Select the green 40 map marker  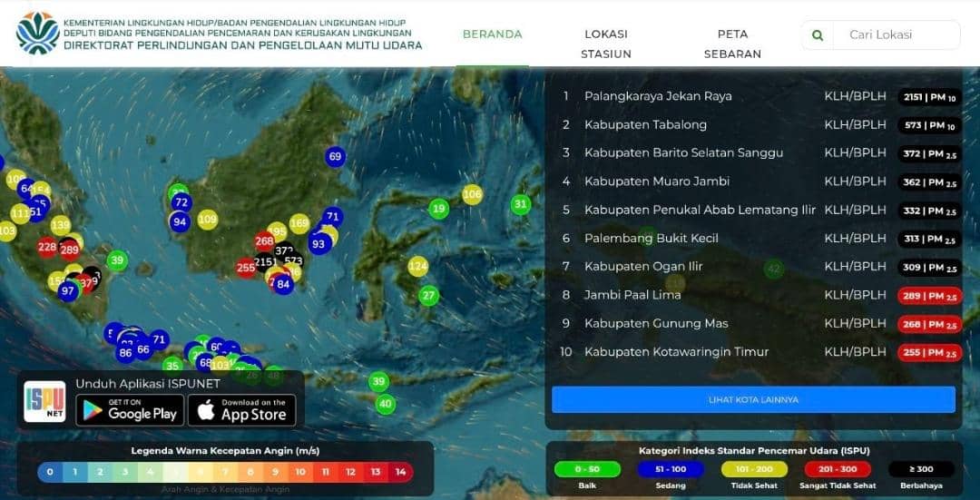pos(386,404)
